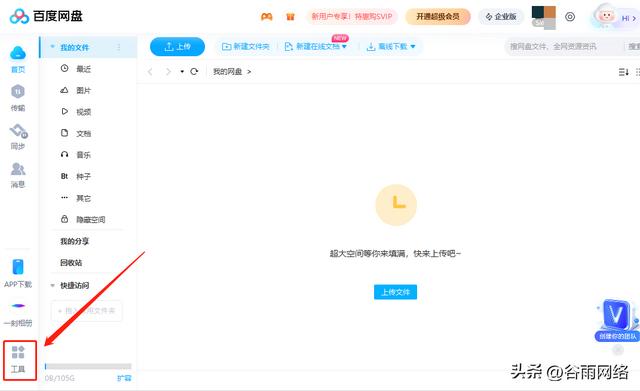
Task: Click 扩容 link near storage bar
Action: tap(124, 378)
